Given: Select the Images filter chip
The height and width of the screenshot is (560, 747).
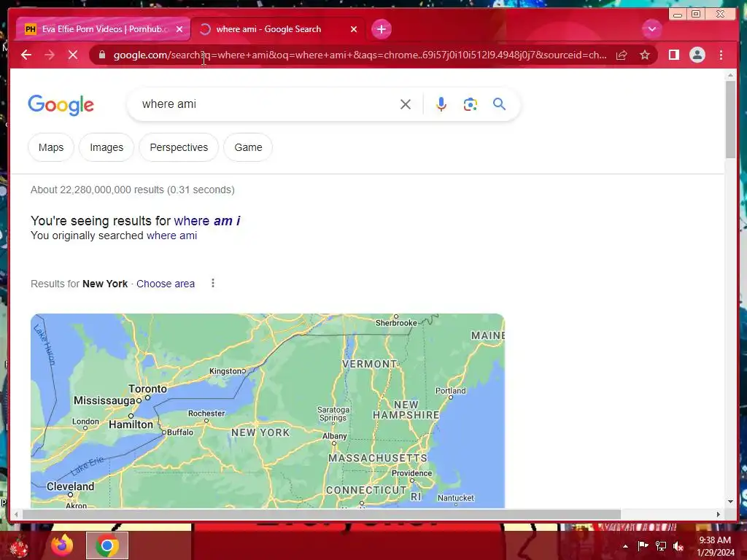Looking at the screenshot, I should [107, 147].
